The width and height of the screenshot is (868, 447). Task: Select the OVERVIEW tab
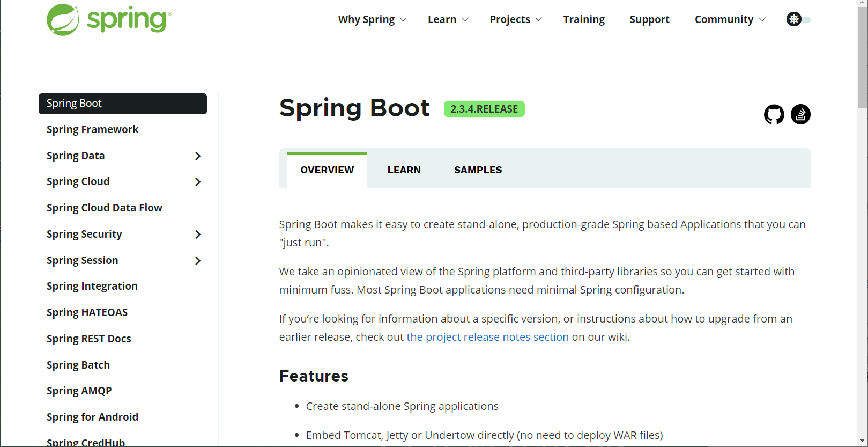[x=327, y=170]
